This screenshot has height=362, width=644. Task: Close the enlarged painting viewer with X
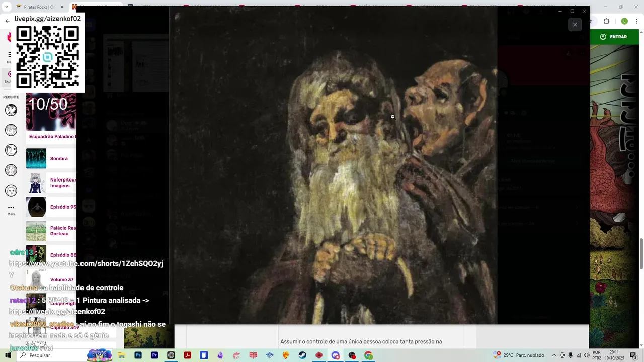pos(575,25)
